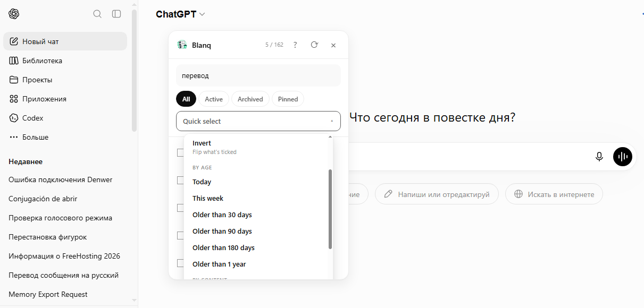
Task: Open Приложения in the sidebar
Action: [x=65, y=99]
